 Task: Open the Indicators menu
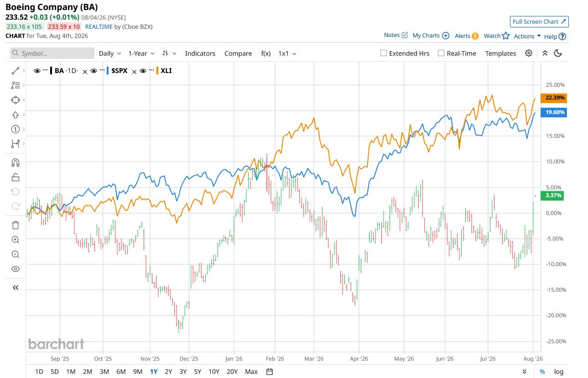pyautogui.click(x=200, y=53)
